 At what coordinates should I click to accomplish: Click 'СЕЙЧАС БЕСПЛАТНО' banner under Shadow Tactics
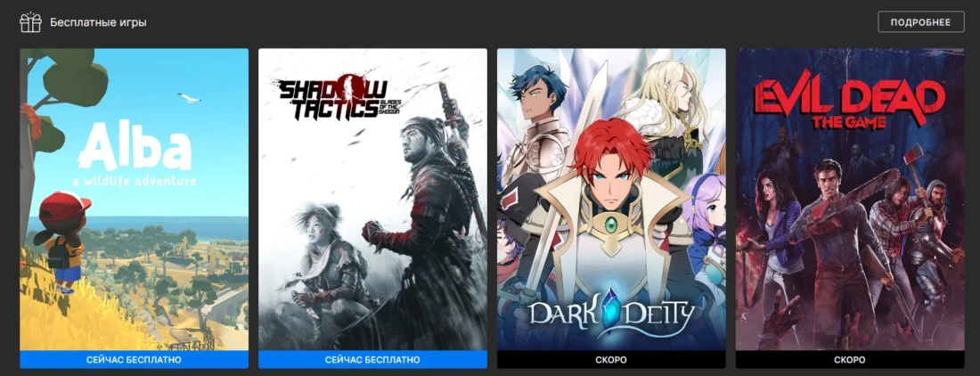tap(372, 360)
